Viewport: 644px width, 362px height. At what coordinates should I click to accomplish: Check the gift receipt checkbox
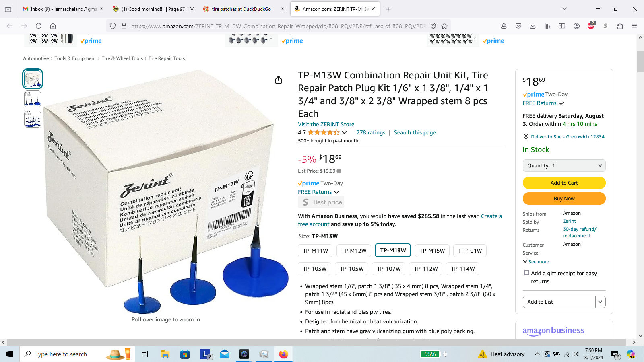(x=526, y=273)
